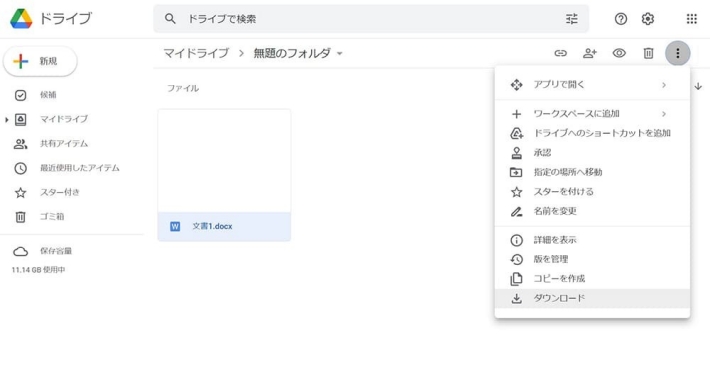Click the info circle icon in menu
This screenshot has width=710, height=372.
click(x=517, y=240)
